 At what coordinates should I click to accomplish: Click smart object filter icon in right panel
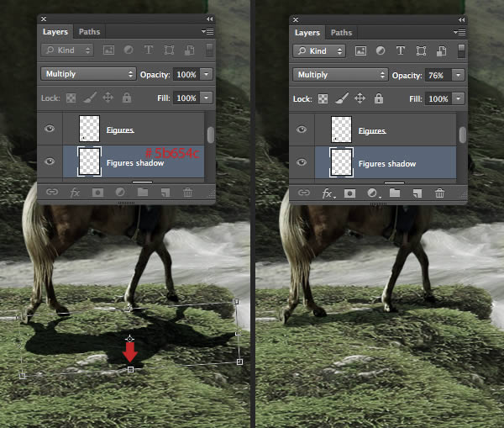tap(441, 50)
